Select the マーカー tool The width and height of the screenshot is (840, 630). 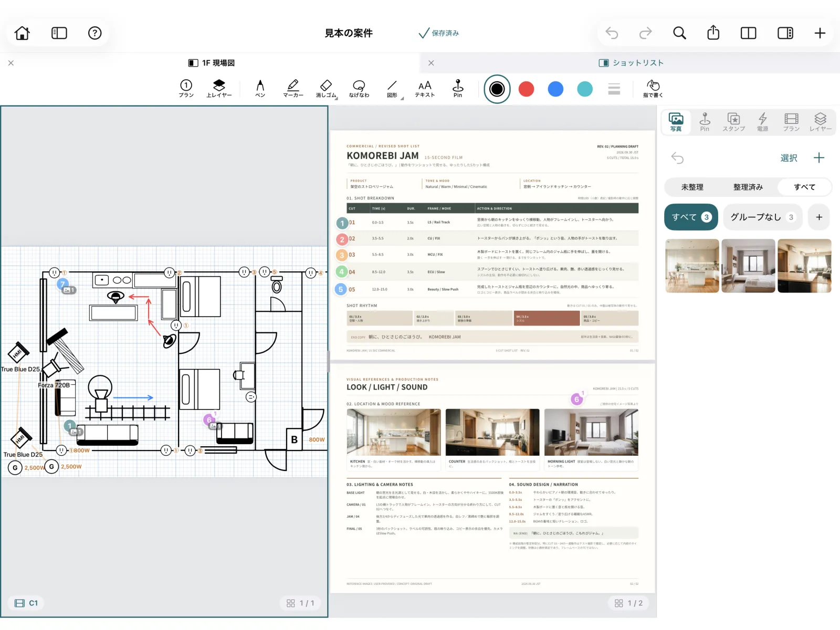(x=293, y=88)
